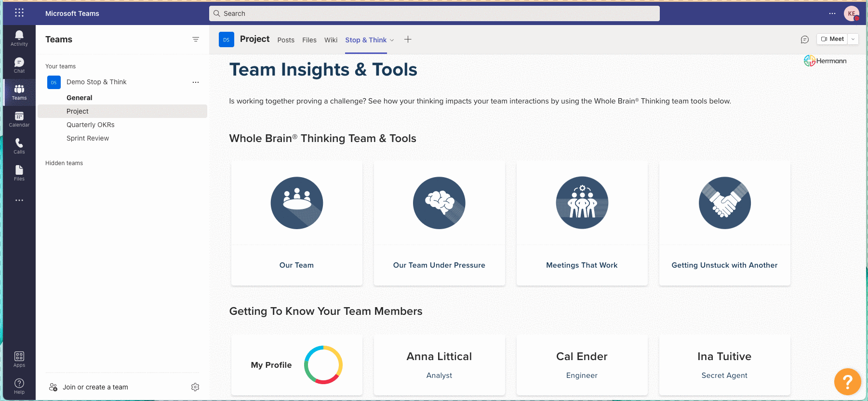Open more options for Demo Stop & Think

click(x=196, y=82)
